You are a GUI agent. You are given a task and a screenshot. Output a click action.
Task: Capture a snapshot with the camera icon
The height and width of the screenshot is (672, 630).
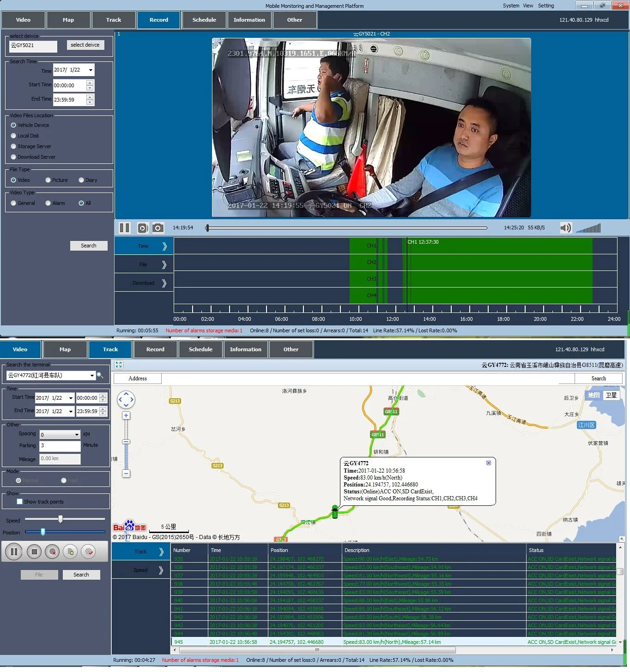(158, 228)
